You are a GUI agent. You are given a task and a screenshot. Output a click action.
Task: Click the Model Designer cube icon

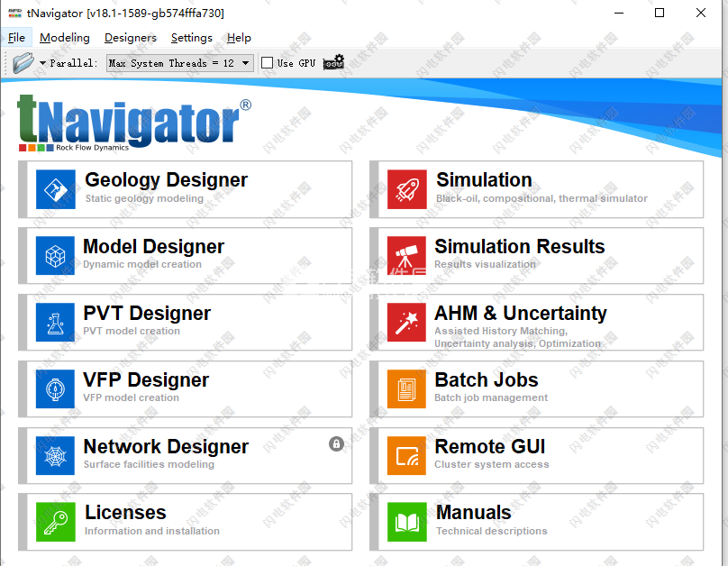click(x=55, y=256)
